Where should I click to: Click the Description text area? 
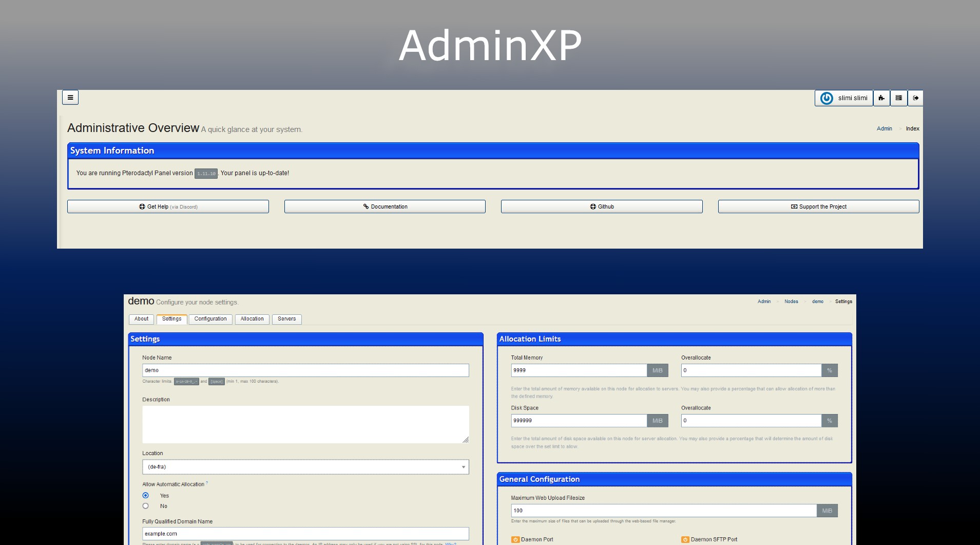(305, 424)
